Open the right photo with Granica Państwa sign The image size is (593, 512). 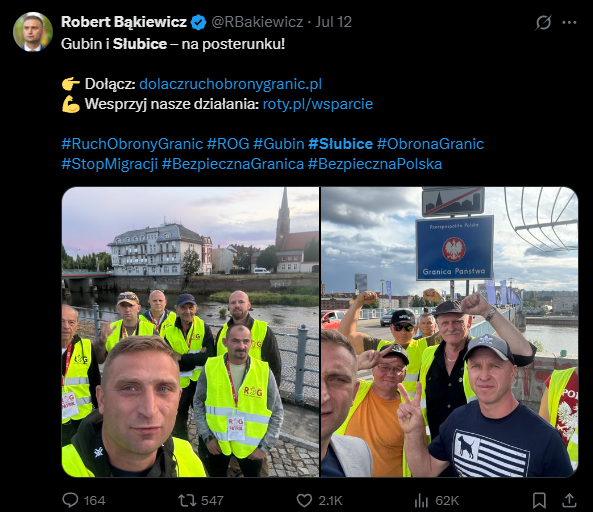point(449,332)
